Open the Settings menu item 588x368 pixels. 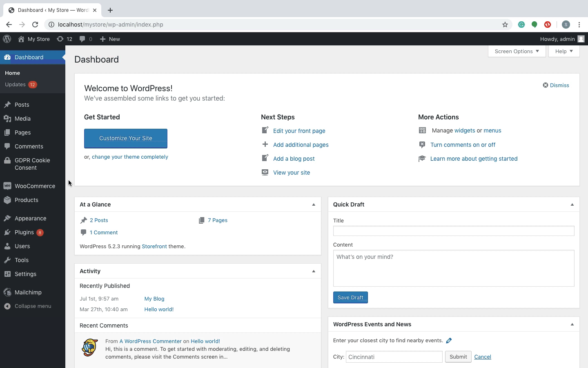pyautogui.click(x=33, y=274)
